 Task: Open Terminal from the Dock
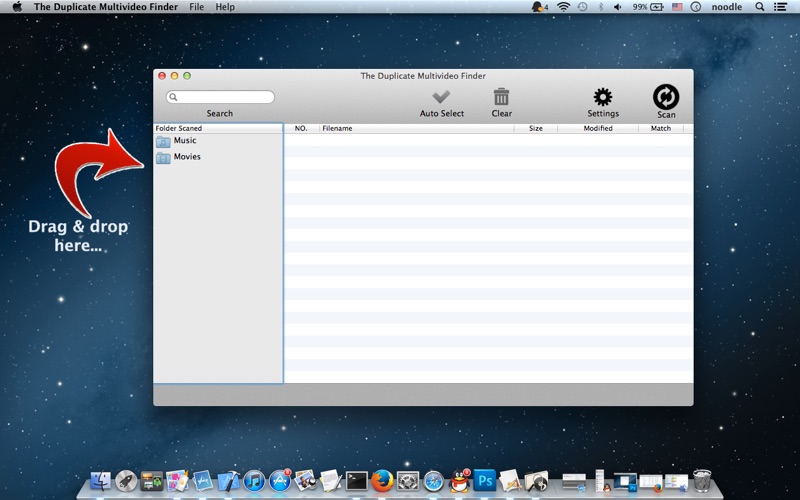click(357, 481)
